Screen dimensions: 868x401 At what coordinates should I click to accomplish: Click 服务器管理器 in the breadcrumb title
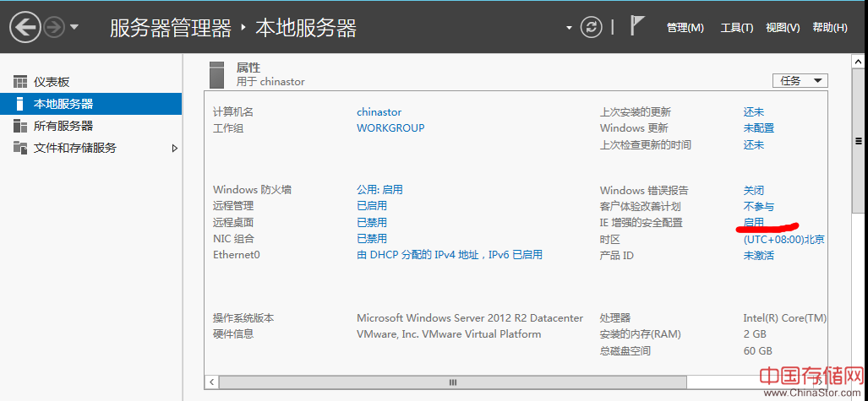click(x=171, y=28)
